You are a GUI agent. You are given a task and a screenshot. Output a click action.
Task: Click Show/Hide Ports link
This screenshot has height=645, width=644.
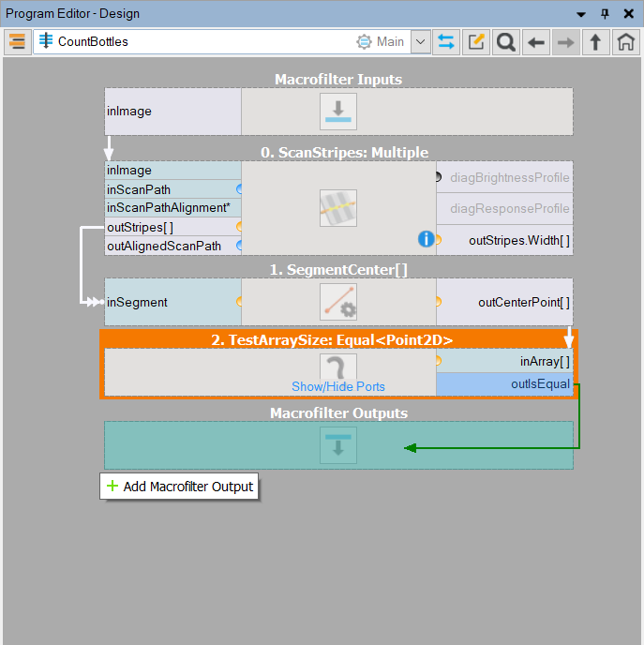click(337, 386)
